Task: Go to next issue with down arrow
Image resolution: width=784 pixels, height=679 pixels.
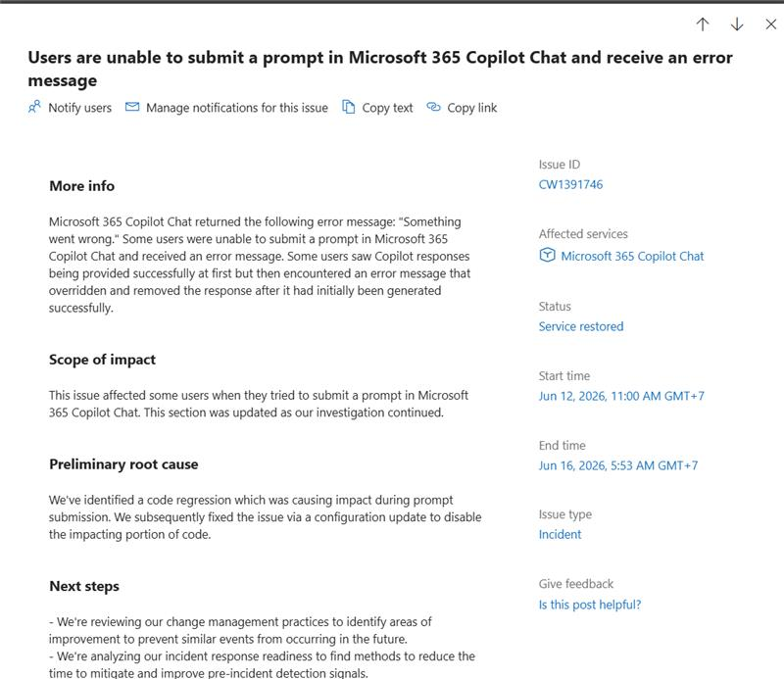Action: [x=737, y=24]
